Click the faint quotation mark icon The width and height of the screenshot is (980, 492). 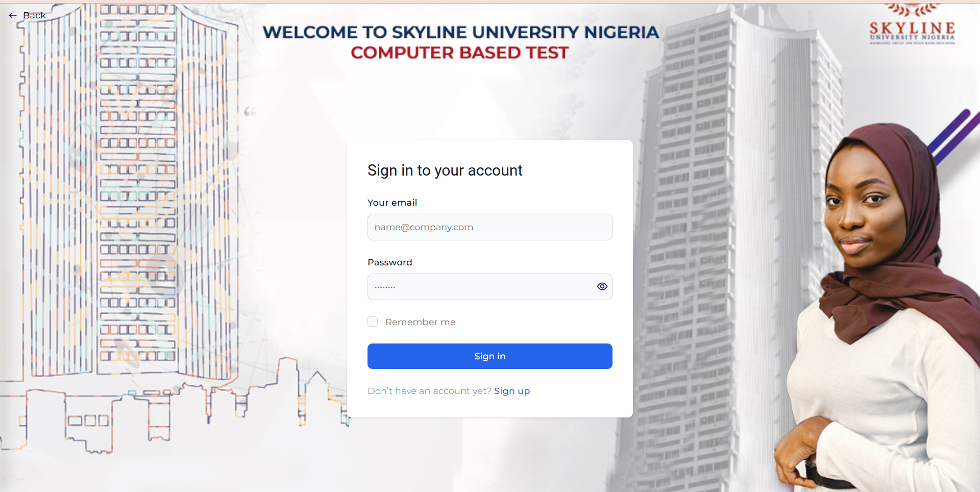tap(249, 111)
